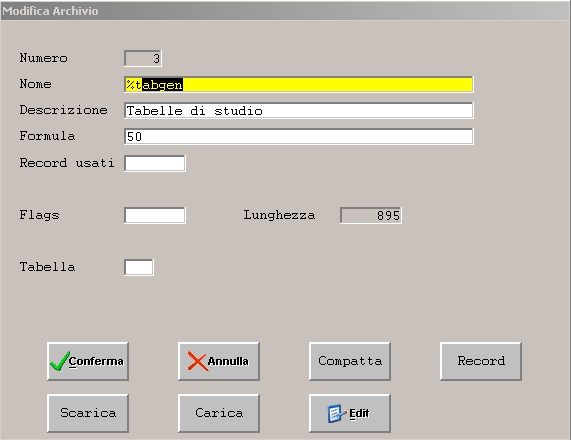The image size is (571, 440).
Task: Click the green checkmark icon on Conferma
Action: tap(60, 361)
